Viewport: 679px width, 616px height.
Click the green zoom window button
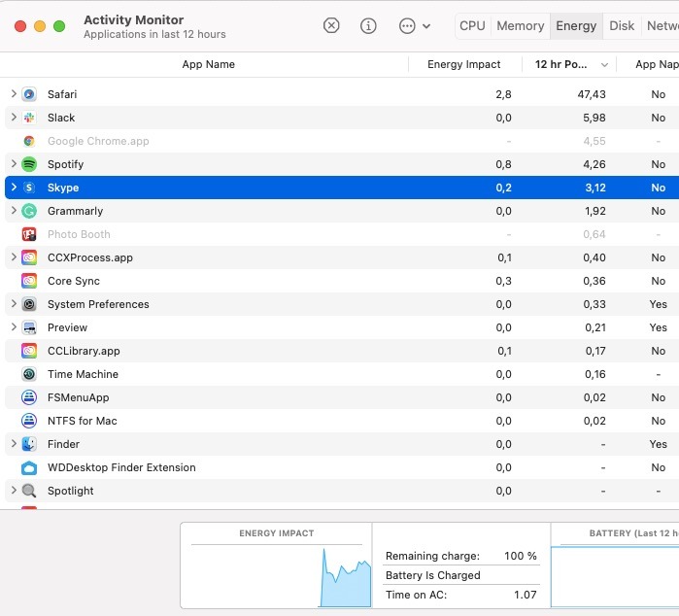[x=59, y=26]
